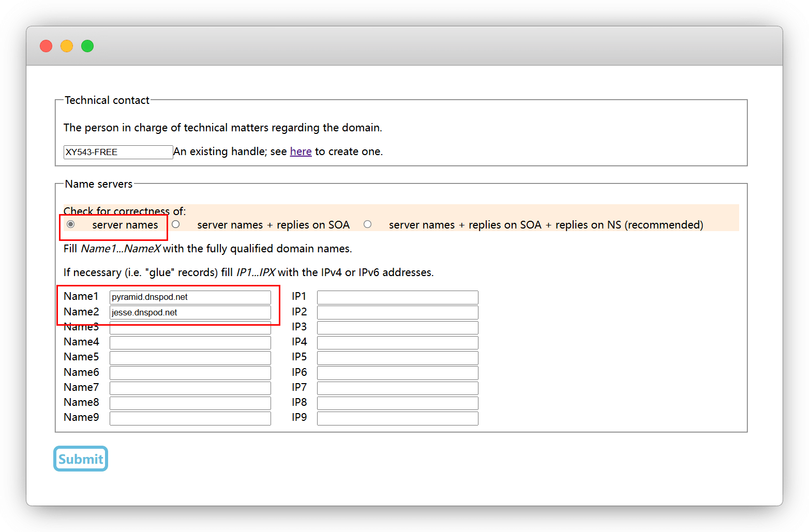Click the empty Name3 input field

190,328
